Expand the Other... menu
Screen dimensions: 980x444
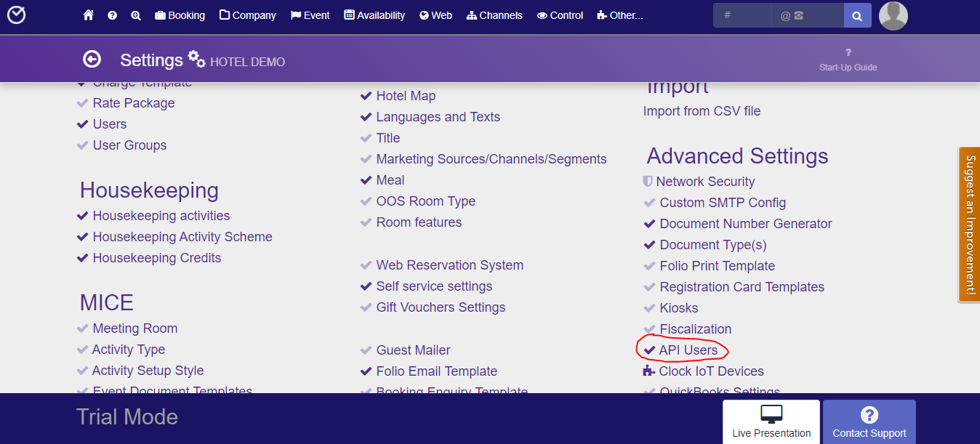click(x=619, y=15)
